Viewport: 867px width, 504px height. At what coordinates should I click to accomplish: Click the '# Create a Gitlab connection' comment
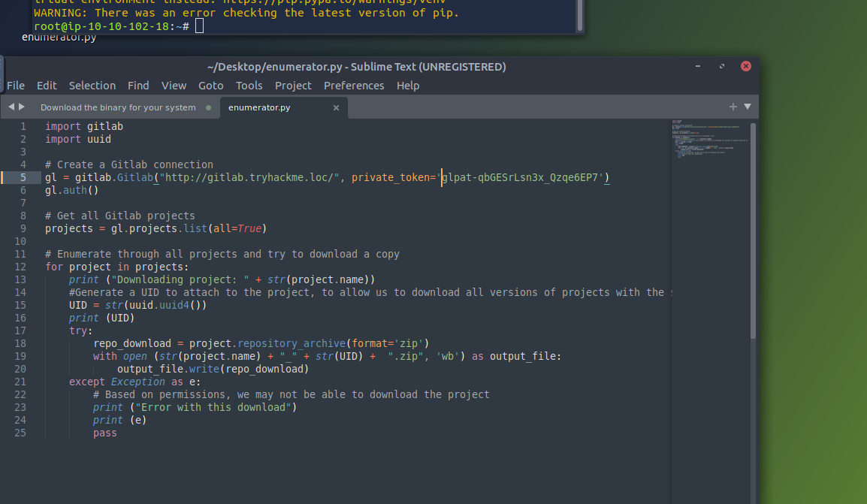pyautogui.click(x=128, y=164)
